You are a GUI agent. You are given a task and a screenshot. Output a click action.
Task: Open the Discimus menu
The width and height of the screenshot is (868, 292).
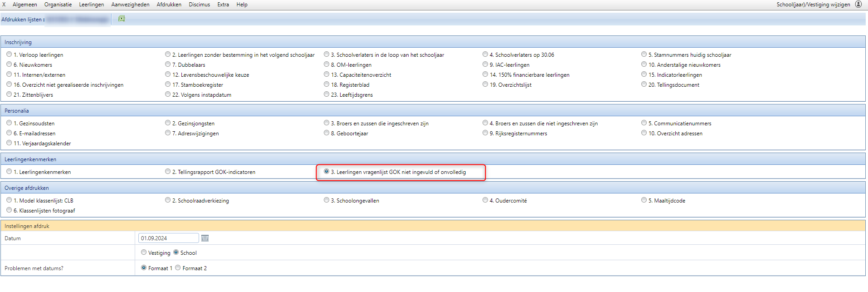click(x=199, y=5)
